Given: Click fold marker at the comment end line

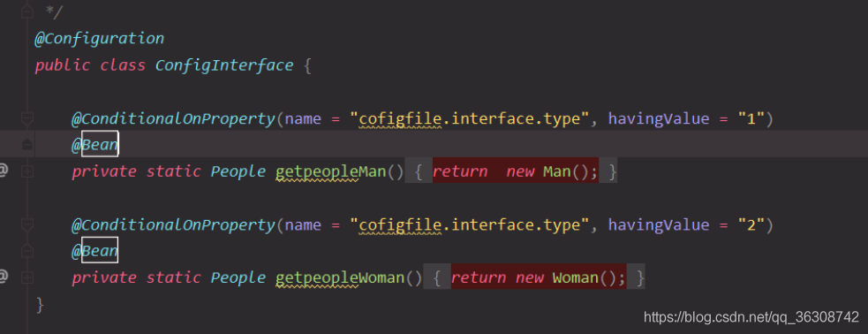Looking at the screenshot, I should 26,11.
